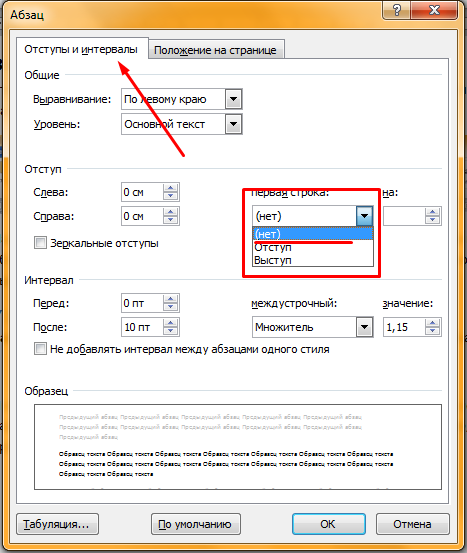Expand the Уровень dropdown list
Image resolution: width=467 pixels, height=553 pixels.
tap(233, 124)
